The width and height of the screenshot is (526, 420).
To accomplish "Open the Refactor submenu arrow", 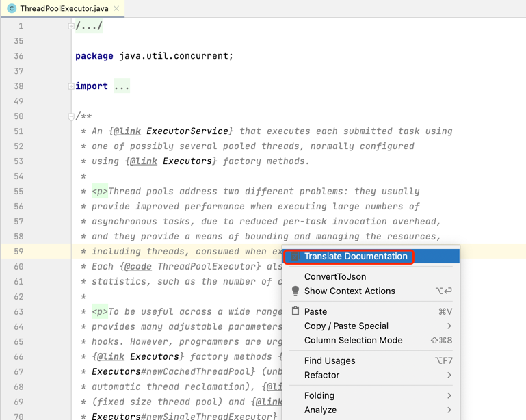I will point(449,375).
